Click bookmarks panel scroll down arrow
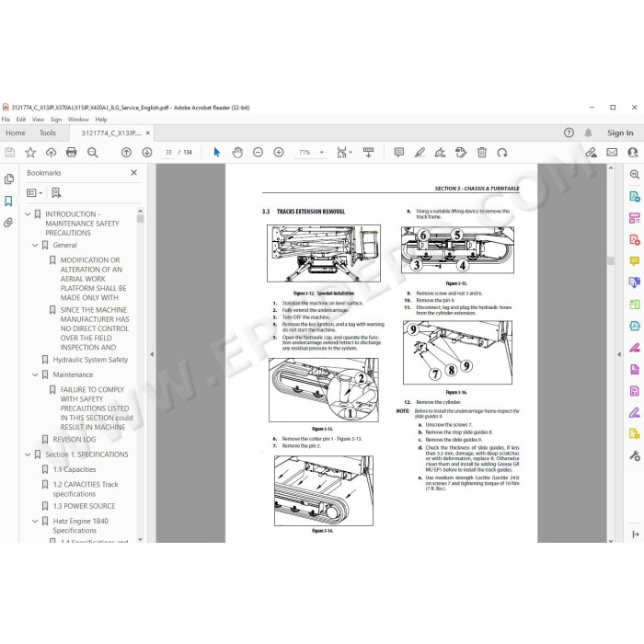Image resolution: width=644 pixels, height=644 pixels. (x=140, y=539)
